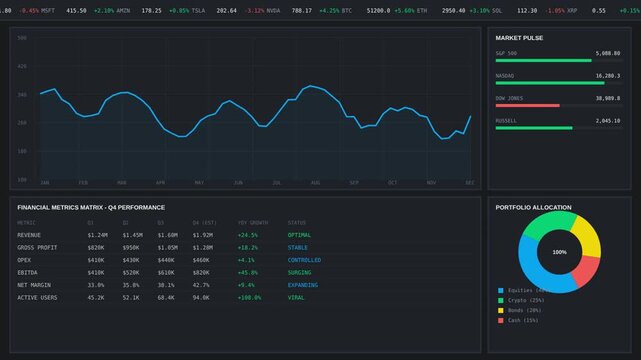
Task: Click the green Crypto donut segment
Action: tap(550, 222)
